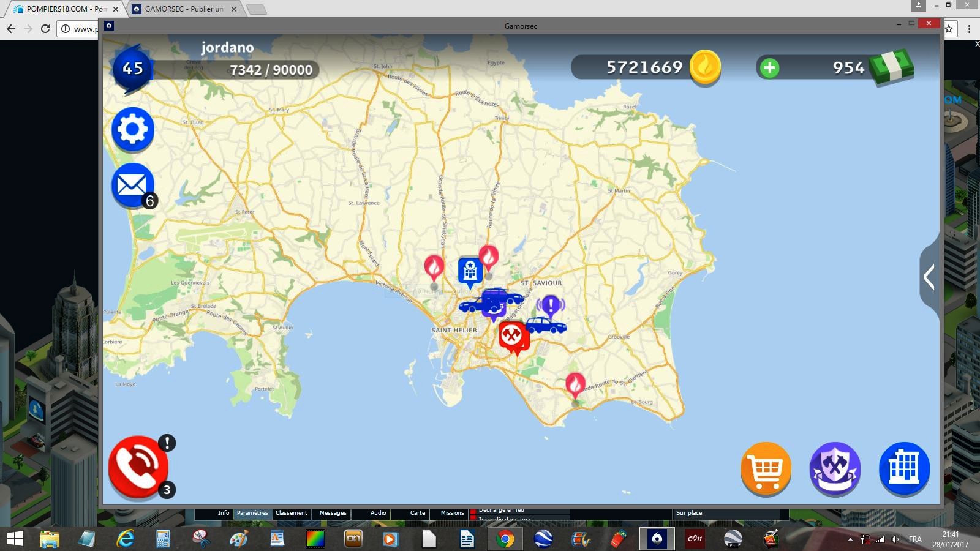Select the blue police station map marker
This screenshot has width=980, height=551.
click(470, 270)
